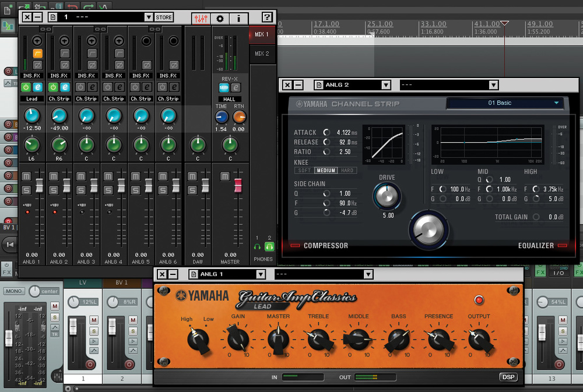This screenshot has width=583, height=392.
Task: Open the mixer view with the red faders icon
Action: (201, 18)
